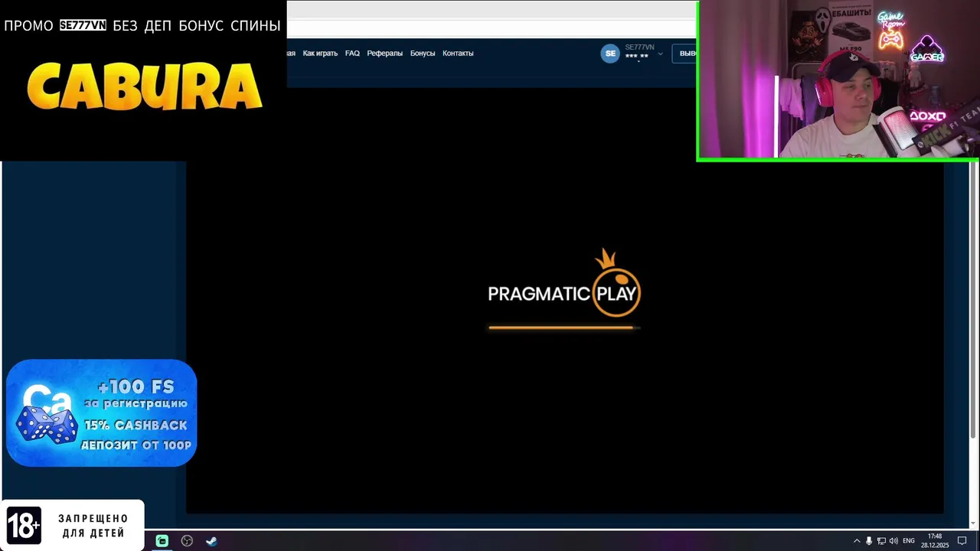This screenshot has height=551, width=980.
Task: Open OBS Studio from the taskbar
Action: point(187,541)
